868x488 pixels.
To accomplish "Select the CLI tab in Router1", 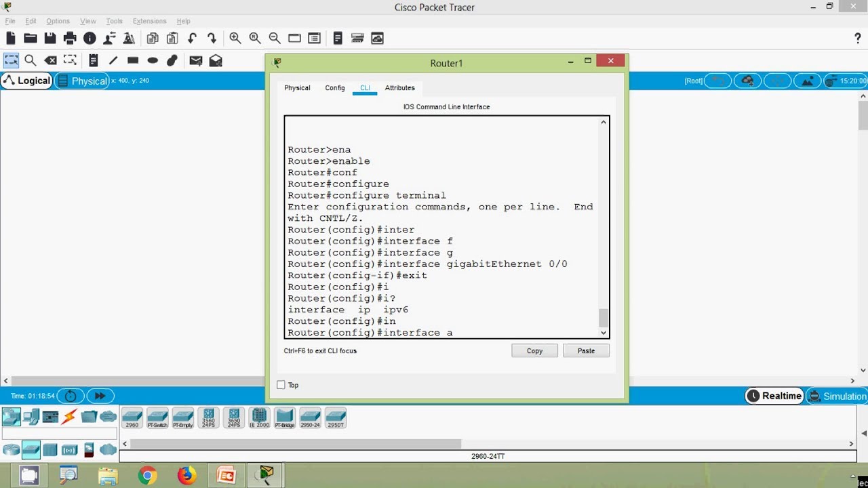I will click(365, 88).
